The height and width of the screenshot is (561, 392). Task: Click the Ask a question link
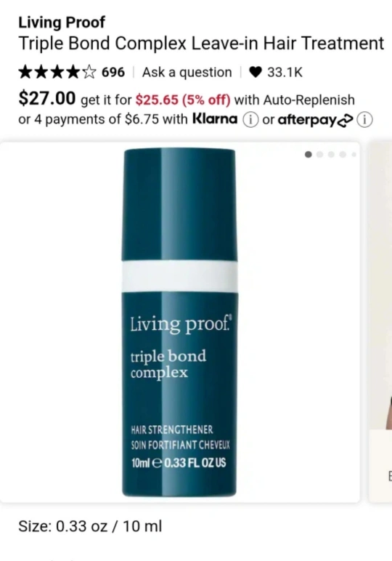point(187,72)
